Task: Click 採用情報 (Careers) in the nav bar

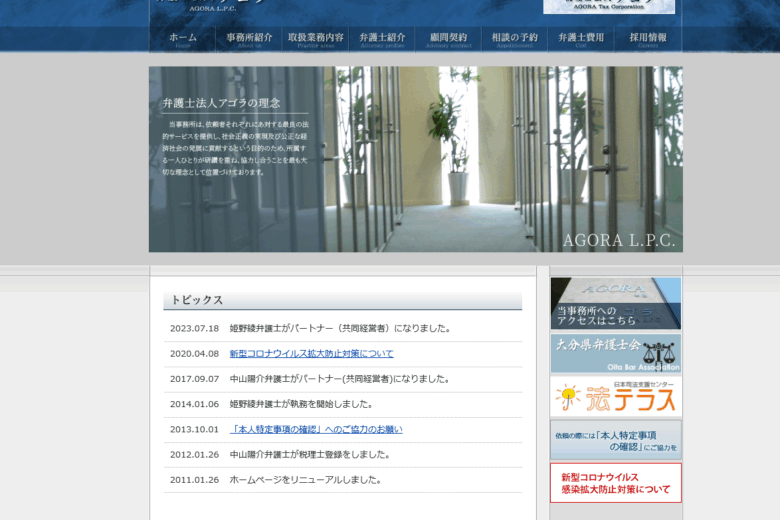Action: 648,39
